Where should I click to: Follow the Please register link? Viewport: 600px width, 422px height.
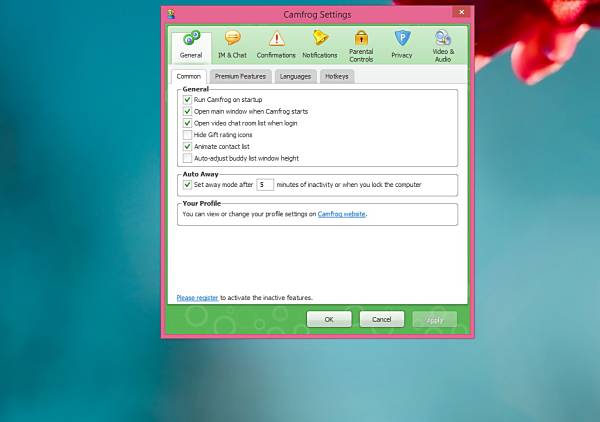pyautogui.click(x=197, y=298)
